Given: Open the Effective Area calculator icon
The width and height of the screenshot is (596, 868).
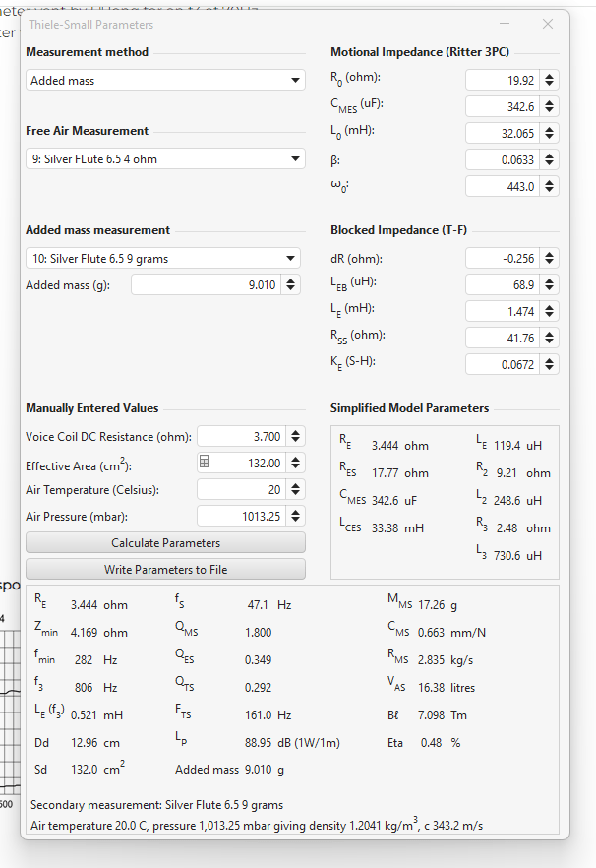Looking at the screenshot, I should 205,462.
